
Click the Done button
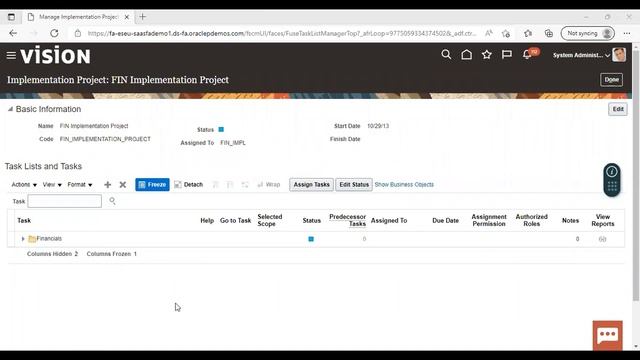611,80
